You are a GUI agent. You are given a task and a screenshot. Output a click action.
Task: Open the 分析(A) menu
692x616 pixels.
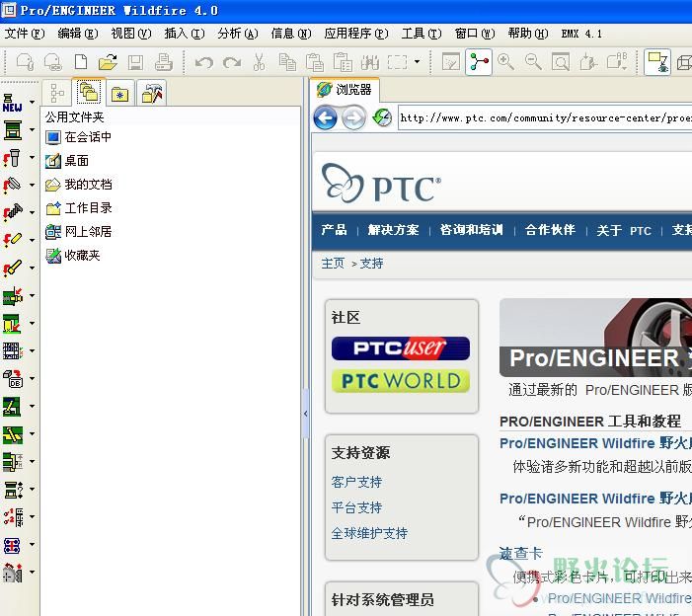pos(238,34)
